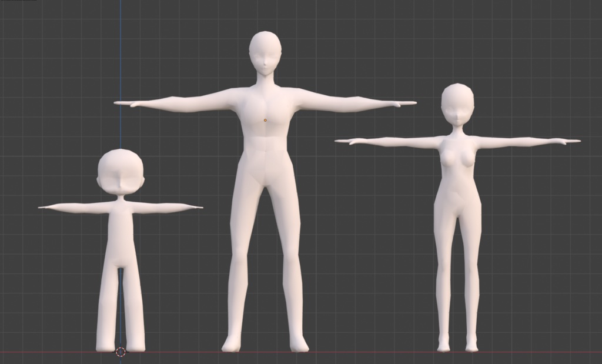Click the orange origin dot on male chest
Image resolution: width=602 pixels, height=364 pixels.
(265, 120)
